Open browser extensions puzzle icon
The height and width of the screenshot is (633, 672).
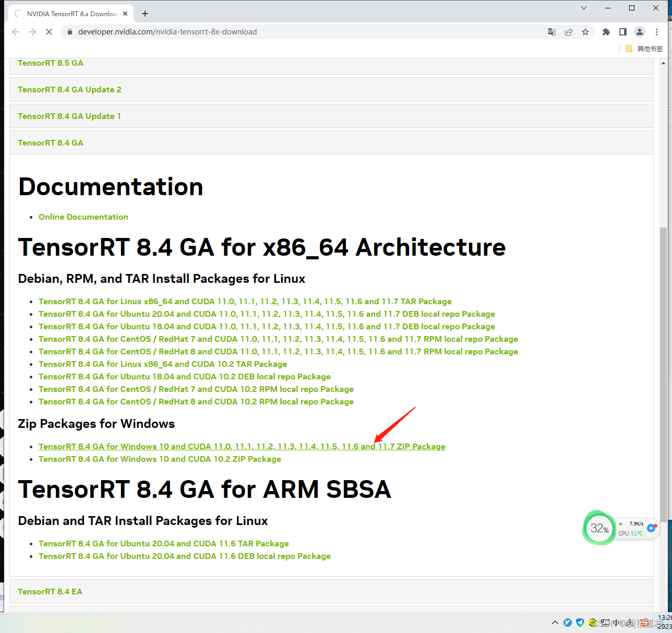[x=606, y=32]
